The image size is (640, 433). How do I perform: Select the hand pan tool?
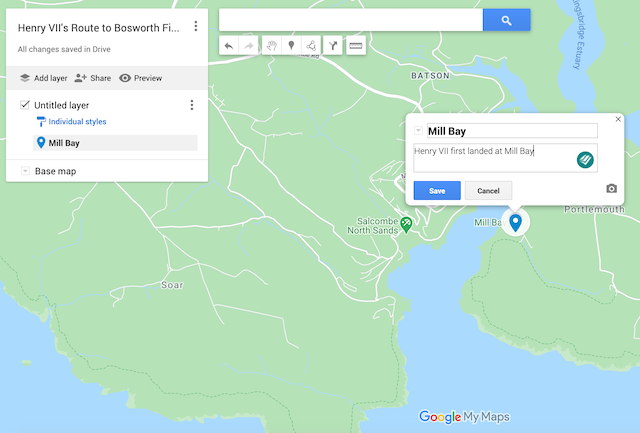click(271, 45)
